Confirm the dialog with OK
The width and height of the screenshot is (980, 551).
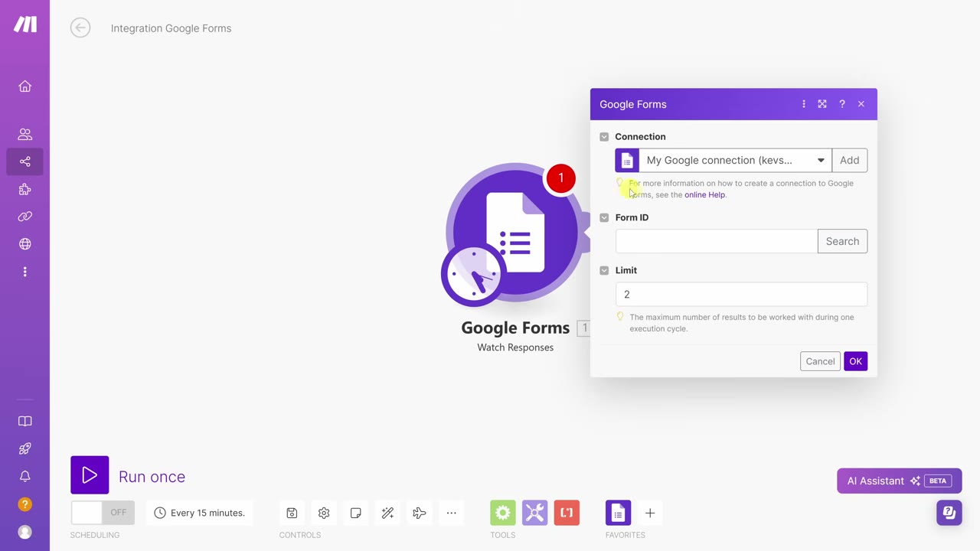pyautogui.click(x=856, y=361)
